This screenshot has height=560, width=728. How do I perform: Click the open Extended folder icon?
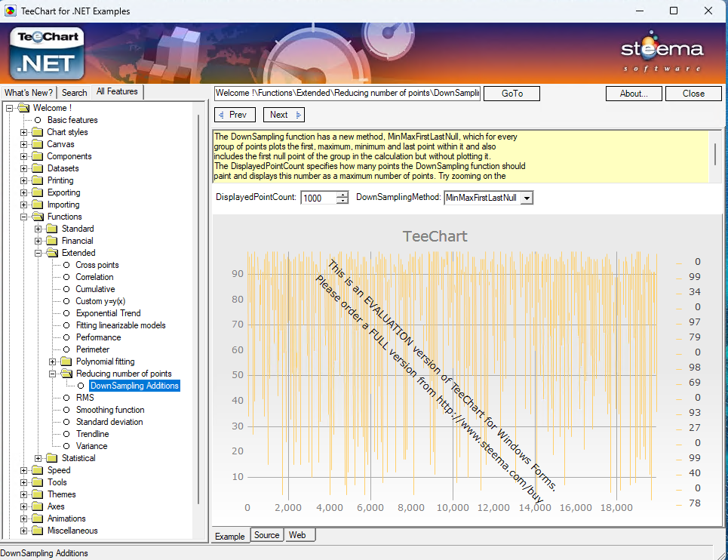pos(53,253)
